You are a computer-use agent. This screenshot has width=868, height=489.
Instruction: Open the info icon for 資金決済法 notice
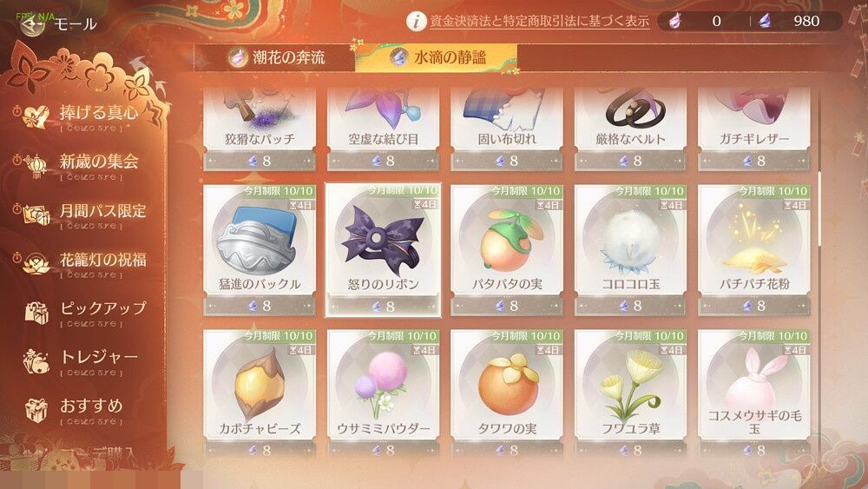[x=417, y=21]
